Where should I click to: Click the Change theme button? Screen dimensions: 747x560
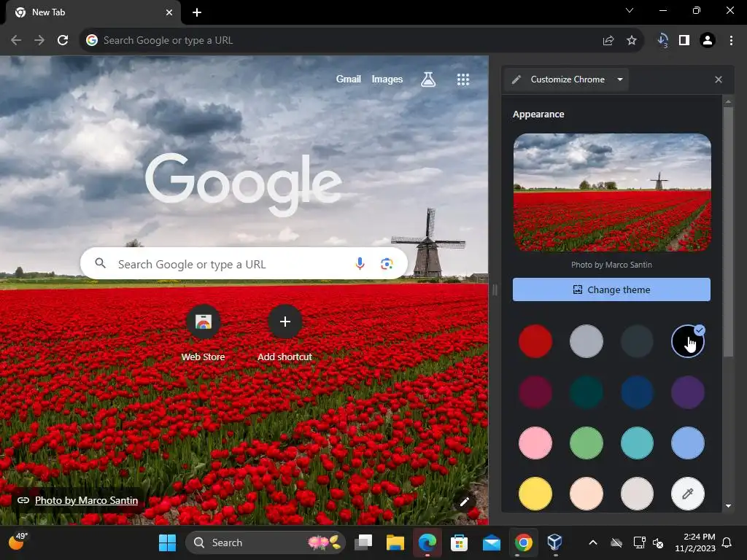[x=611, y=289]
